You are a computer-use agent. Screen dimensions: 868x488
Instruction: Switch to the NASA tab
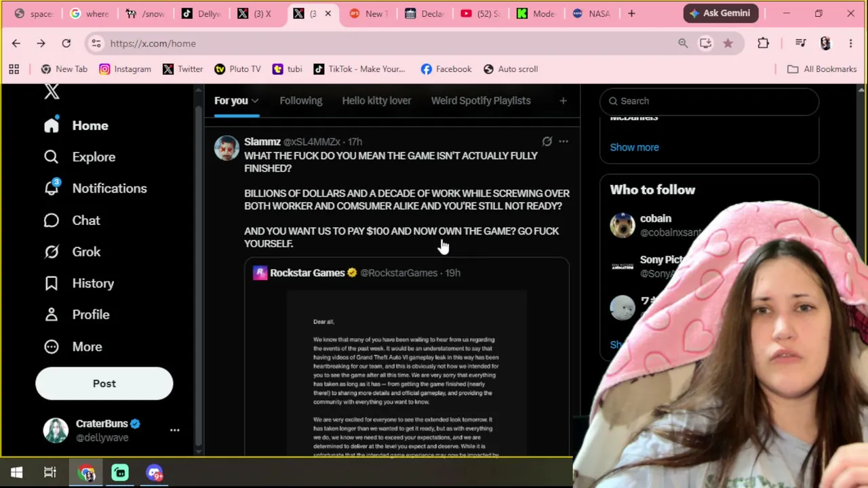point(591,14)
